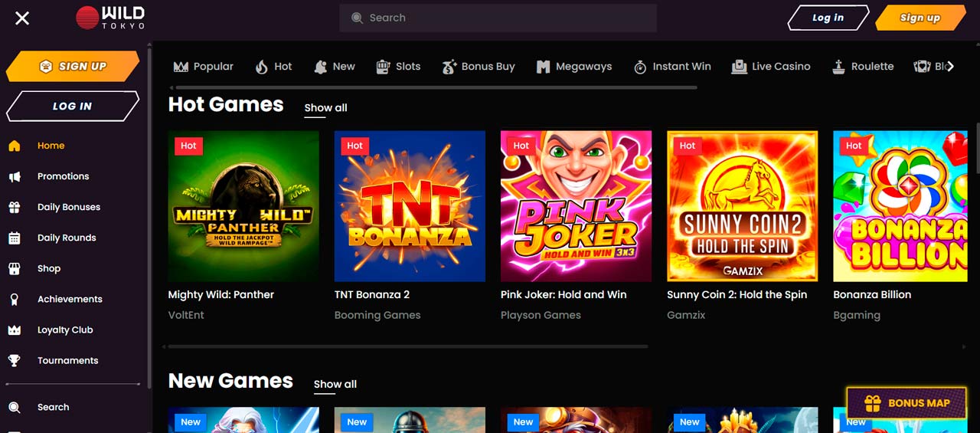Click the sidebar LOG IN button

pos(73,107)
